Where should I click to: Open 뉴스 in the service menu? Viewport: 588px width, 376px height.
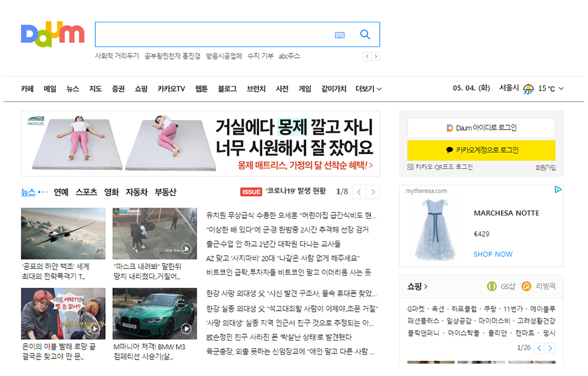pyautogui.click(x=73, y=89)
